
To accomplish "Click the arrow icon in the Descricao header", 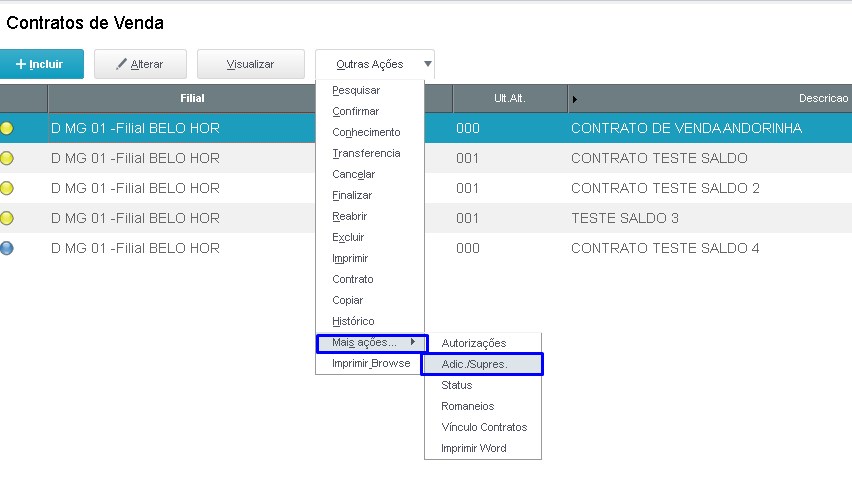I will point(574,99).
